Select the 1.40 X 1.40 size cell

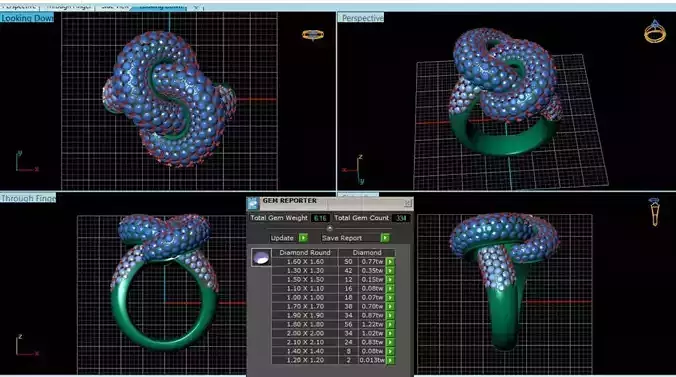[305, 351]
